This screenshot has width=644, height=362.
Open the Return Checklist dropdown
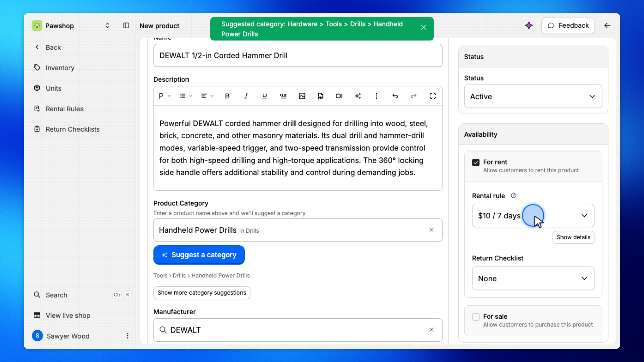pyautogui.click(x=533, y=279)
